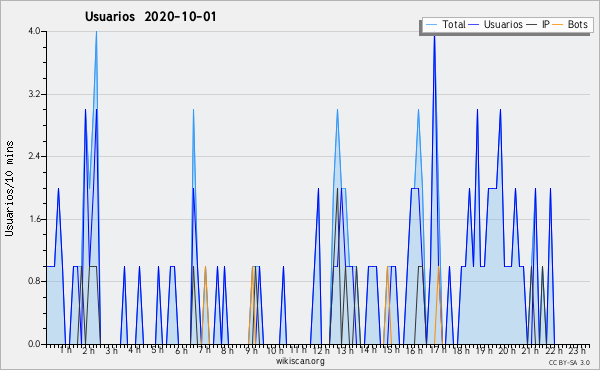Click the chart title 'Usuarios 2020-10-01'
The image size is (600, 370).
(151, 16)
